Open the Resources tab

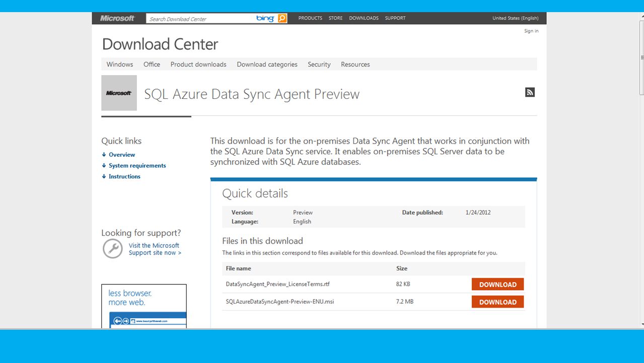click(355, 65)
